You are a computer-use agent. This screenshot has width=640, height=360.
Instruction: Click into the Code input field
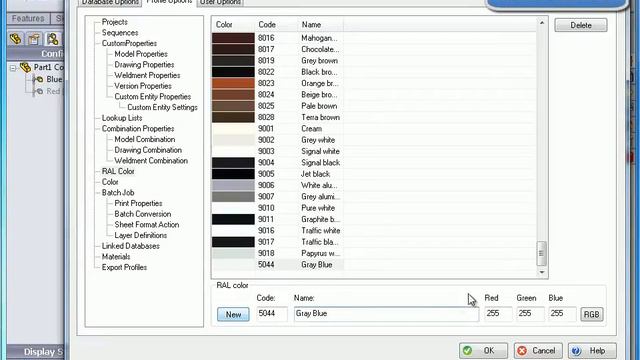pos(272,314)
